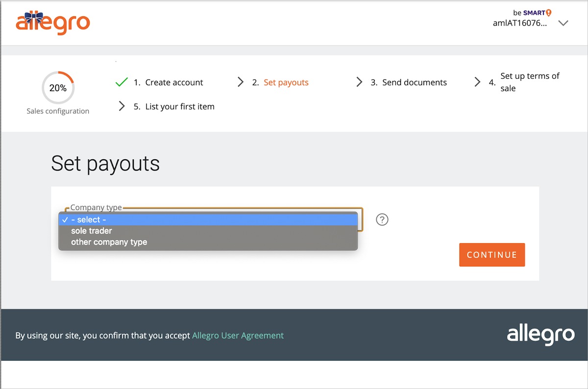
Task: Click the green checkmark beside Create account
Action: (122, 82)
